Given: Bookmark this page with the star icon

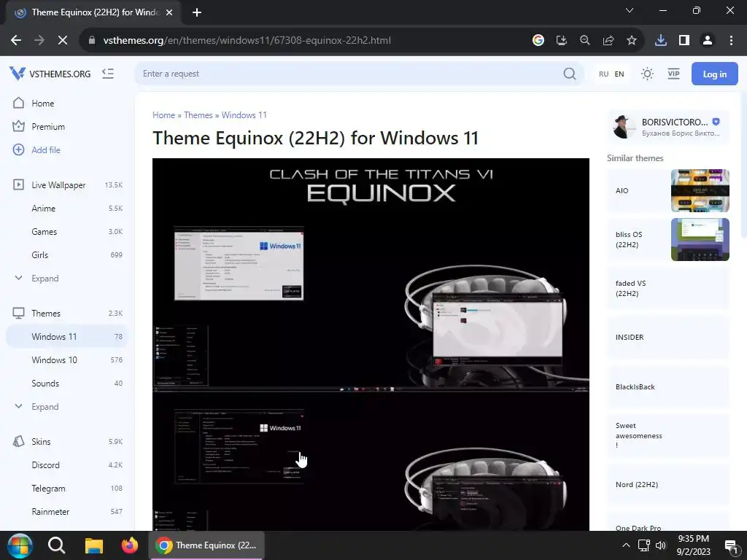Looking at the screenshot, I should pyautogui.click(x=632, y=41).
